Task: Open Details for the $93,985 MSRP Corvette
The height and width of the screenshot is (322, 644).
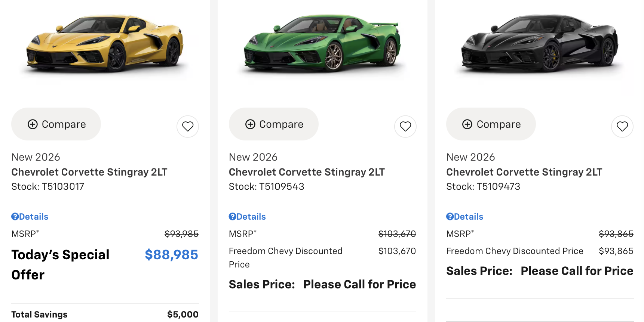Action: coord(30,217)
